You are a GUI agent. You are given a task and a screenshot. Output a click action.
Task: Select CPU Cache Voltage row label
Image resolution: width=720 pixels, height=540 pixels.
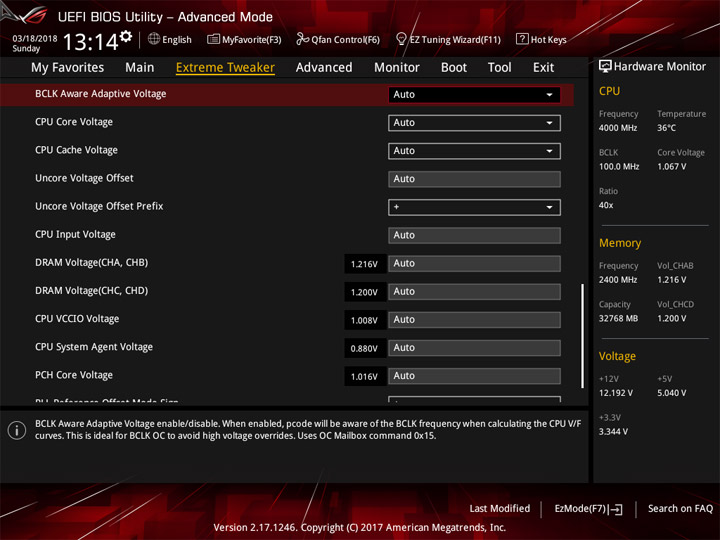tap(76, 150)
